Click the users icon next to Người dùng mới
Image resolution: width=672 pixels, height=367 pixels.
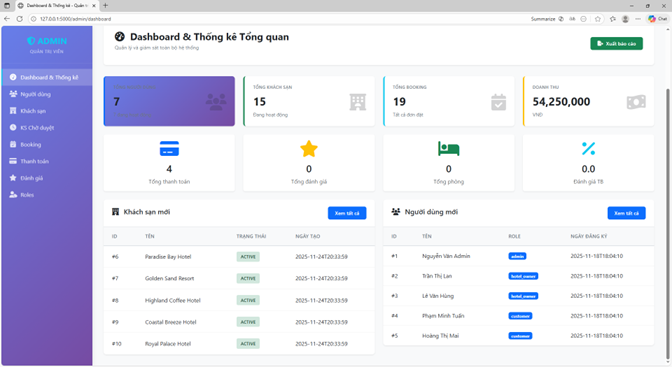coord(396,212)
